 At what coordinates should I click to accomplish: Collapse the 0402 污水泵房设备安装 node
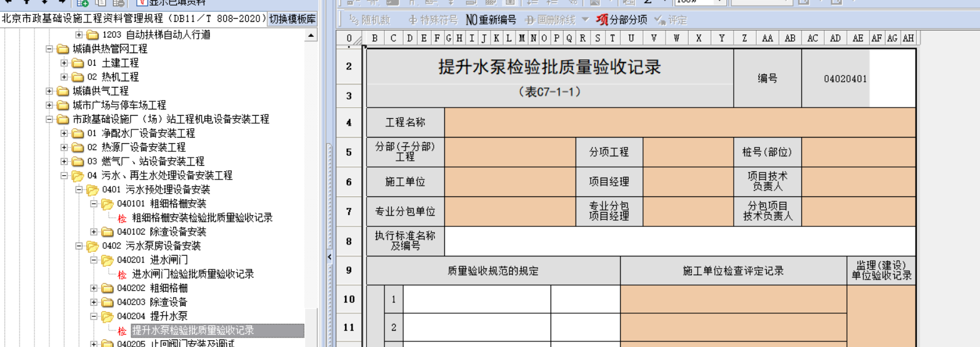pyautogui.click(x=79, y=246)
